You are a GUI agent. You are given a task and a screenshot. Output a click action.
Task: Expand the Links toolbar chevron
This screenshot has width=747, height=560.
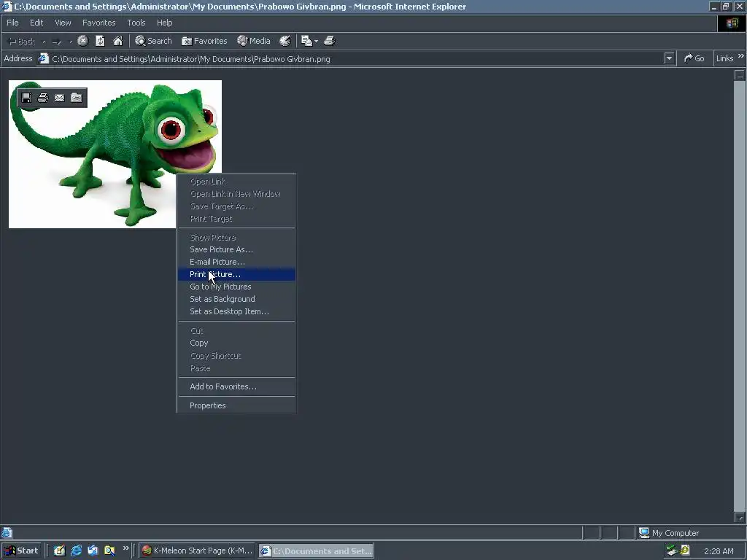coord(741,56)
